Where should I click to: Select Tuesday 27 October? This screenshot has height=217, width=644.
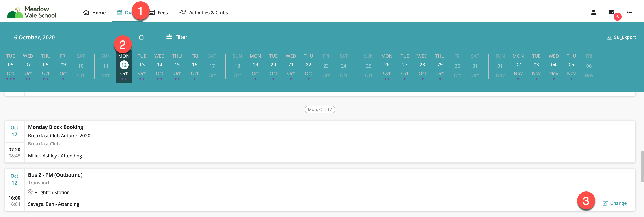[405, 66]
